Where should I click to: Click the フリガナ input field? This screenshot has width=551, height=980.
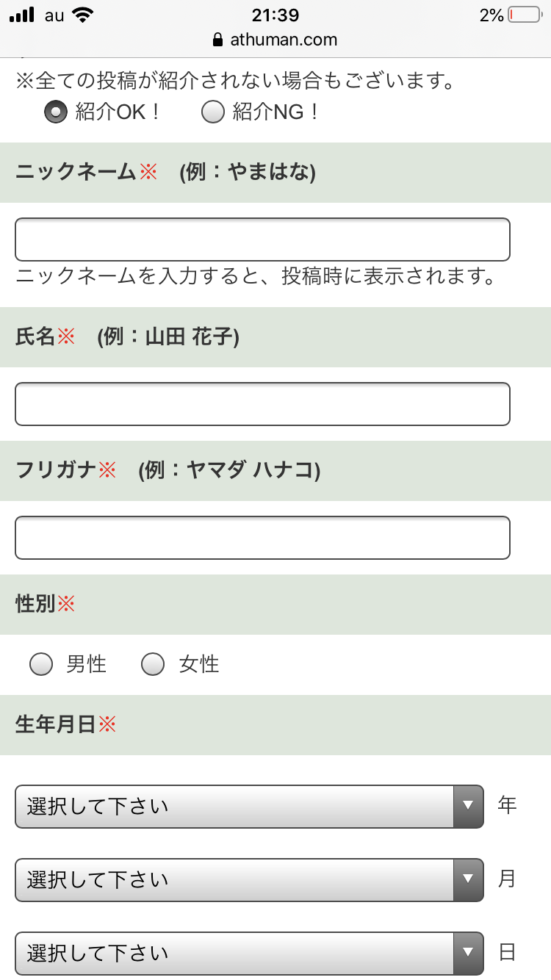click(262, 538)
